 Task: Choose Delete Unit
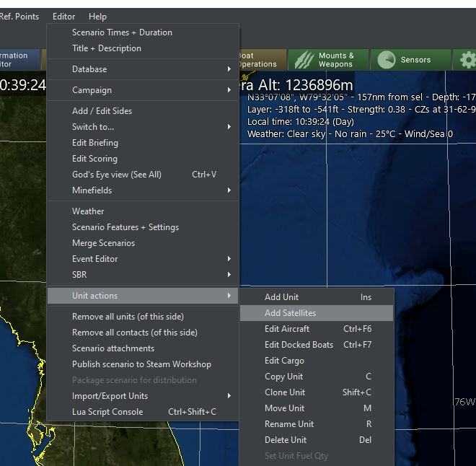point(317,440)
